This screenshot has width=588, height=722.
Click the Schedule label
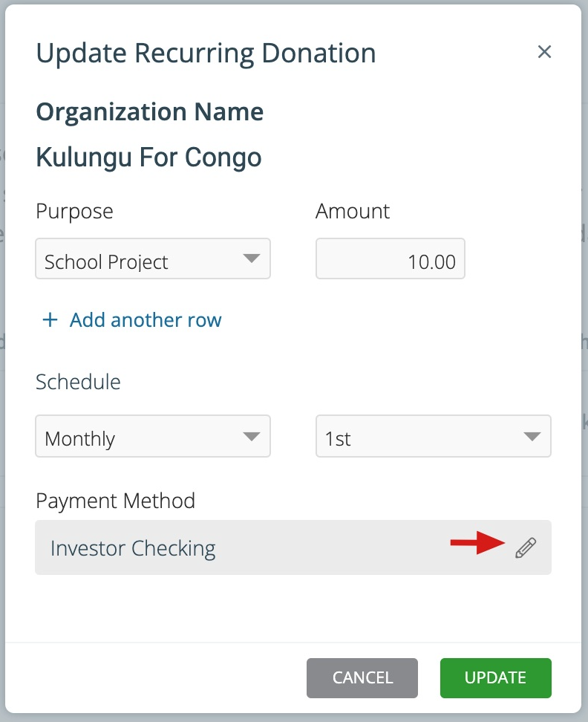78,382
